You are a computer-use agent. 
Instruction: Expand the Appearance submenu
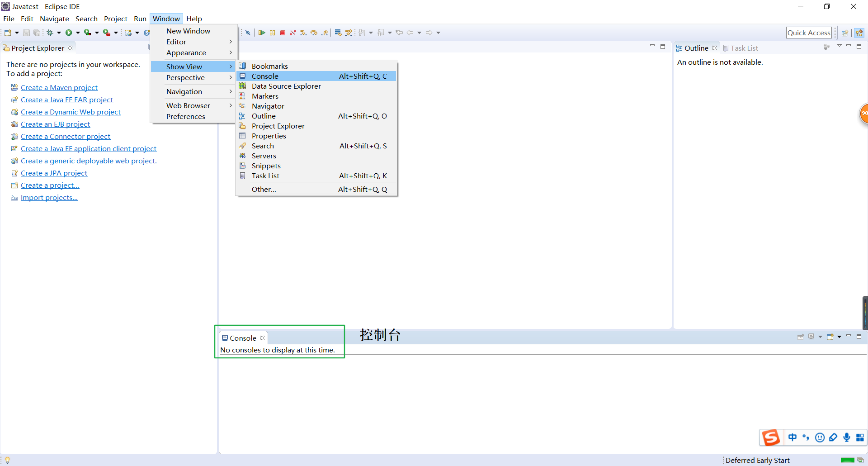(x=193, y=52)
